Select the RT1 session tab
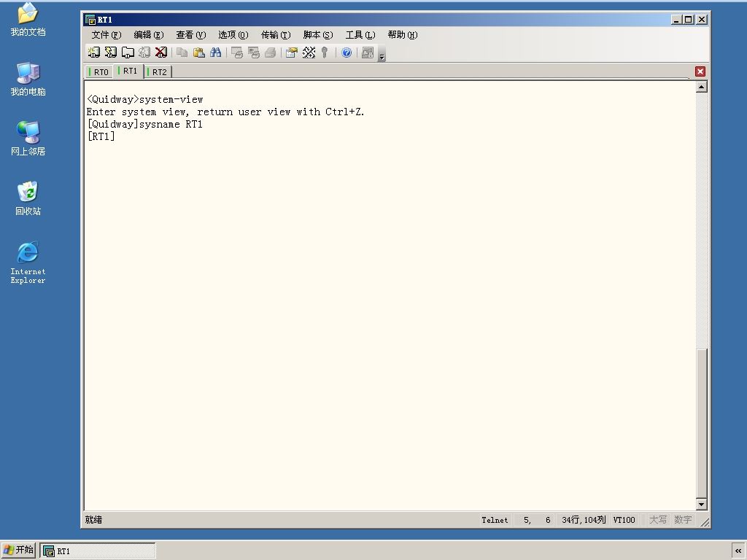Viewport: 747px width, 560px height. coord(128,71)
